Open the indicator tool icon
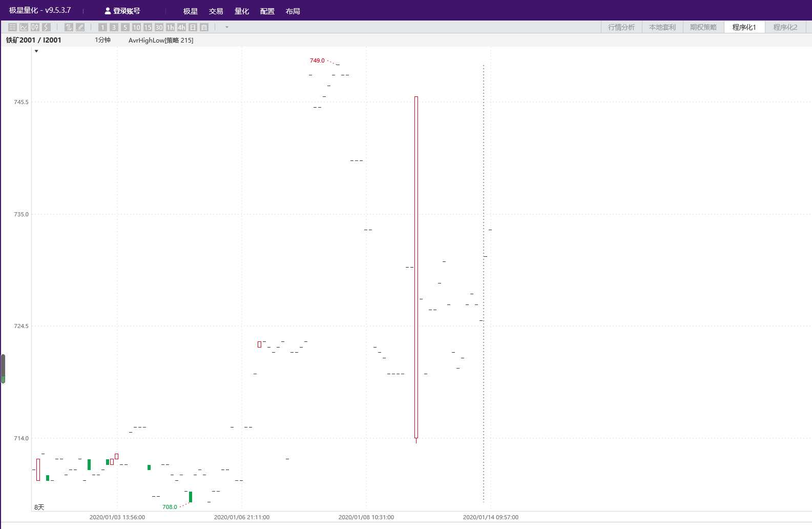The image size is (812, 529). (x=69, y=27)
